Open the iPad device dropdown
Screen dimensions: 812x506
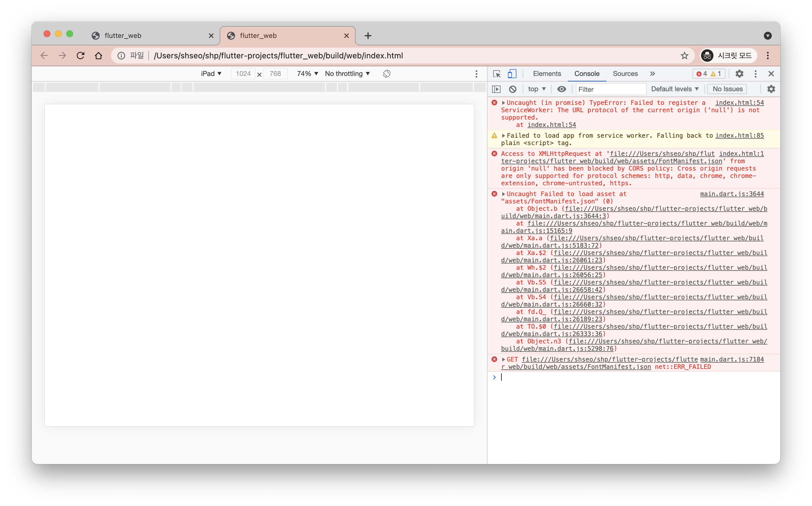(x=211, y=74)
